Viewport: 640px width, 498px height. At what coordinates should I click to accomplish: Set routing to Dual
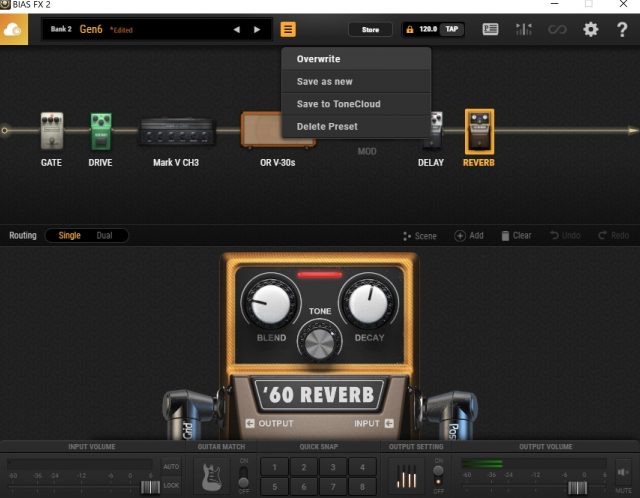coord(104,236)
